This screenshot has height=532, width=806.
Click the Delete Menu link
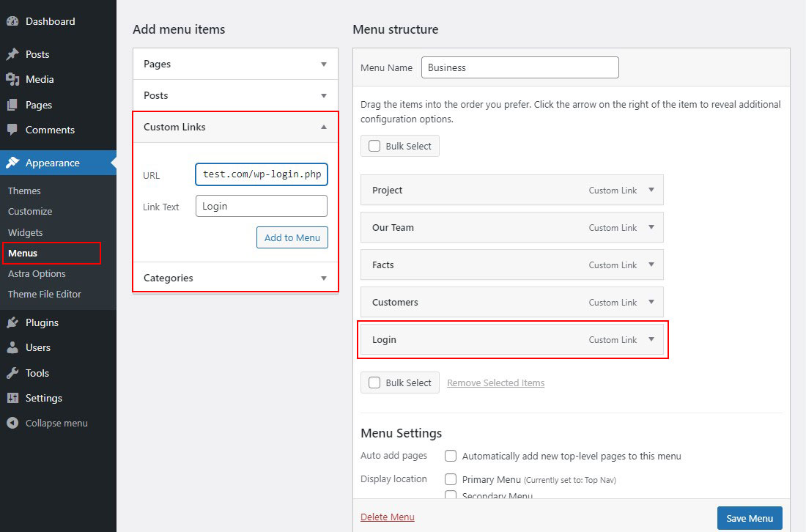click(x=388, y=517)
